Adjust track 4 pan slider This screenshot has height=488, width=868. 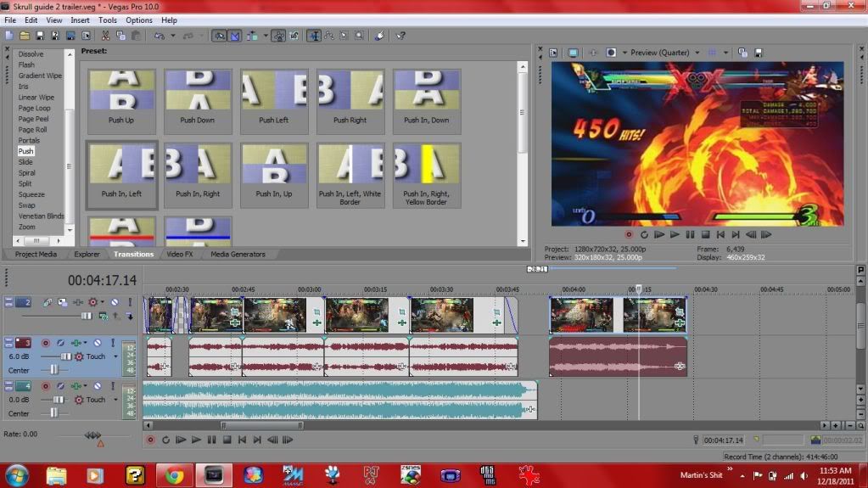53,413
